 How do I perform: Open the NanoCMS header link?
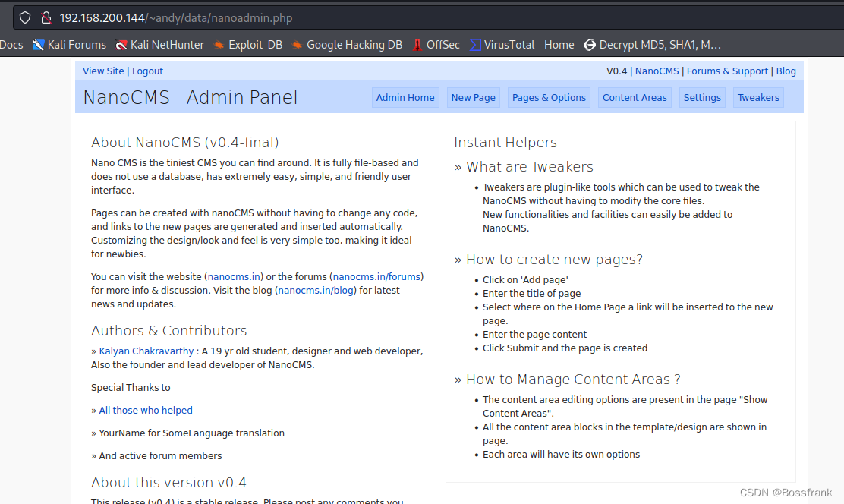pyautogui.click(x=657, y=71)
